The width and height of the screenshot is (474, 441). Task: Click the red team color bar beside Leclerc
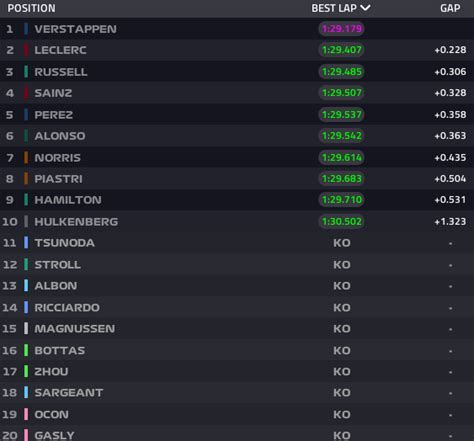point(26,50)
